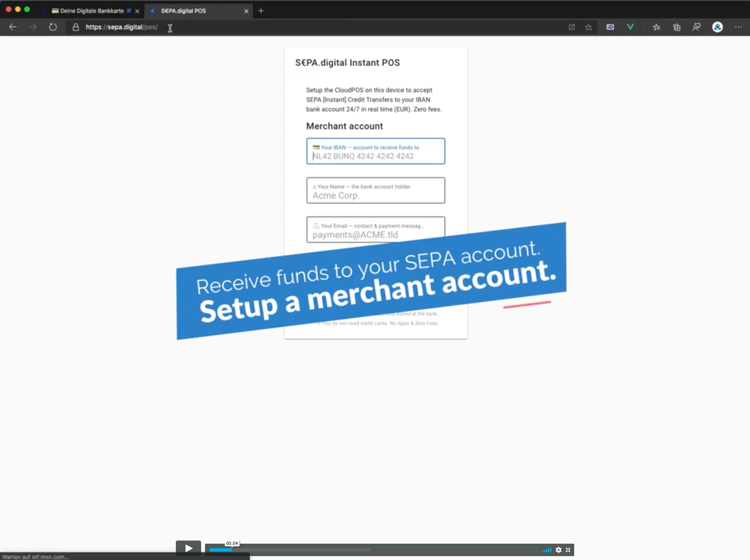Open a new browser tab
Screen dimensions: 750x560
(x=261, y=11)
